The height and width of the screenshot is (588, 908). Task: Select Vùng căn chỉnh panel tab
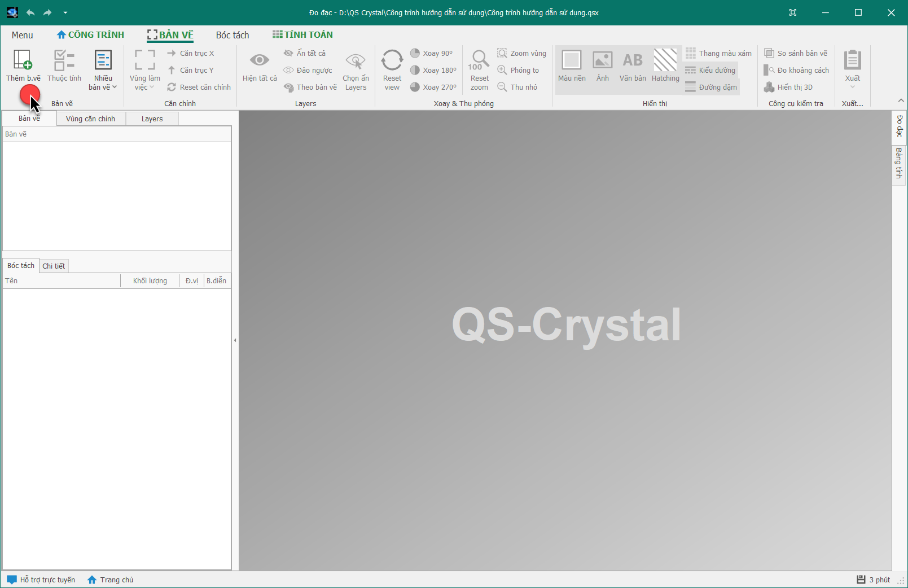click(x=90, y=119)
